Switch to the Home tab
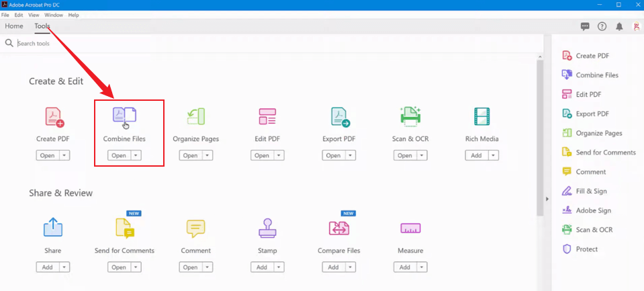 [14, 26]
